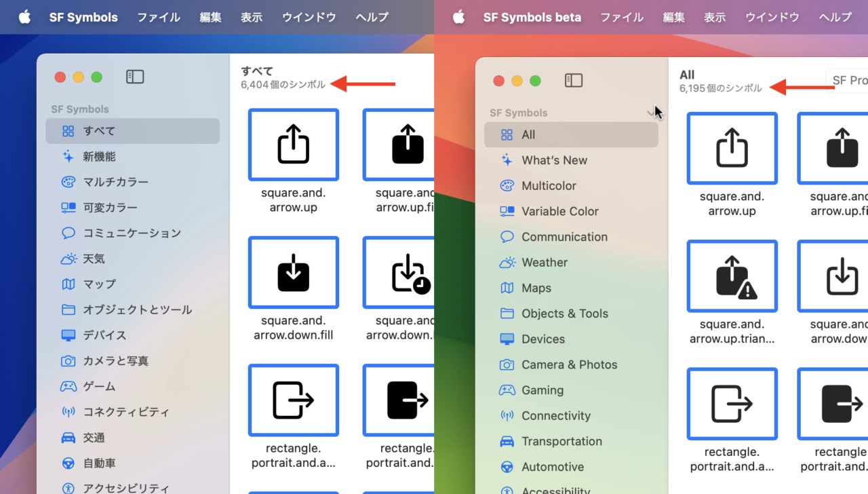Open カメラと写真 category
Image resolution: width=868 pixels, height=494 pixels.
pos(133,361)
